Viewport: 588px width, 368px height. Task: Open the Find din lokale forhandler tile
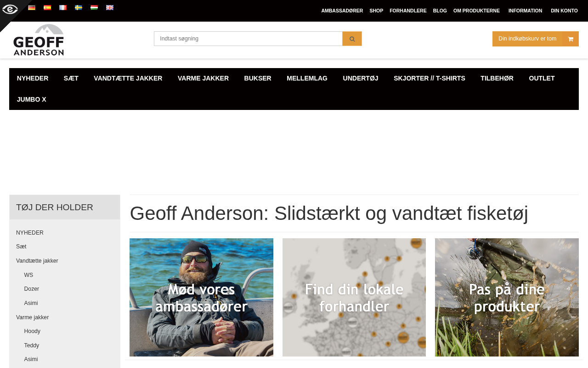pos(354,297)
